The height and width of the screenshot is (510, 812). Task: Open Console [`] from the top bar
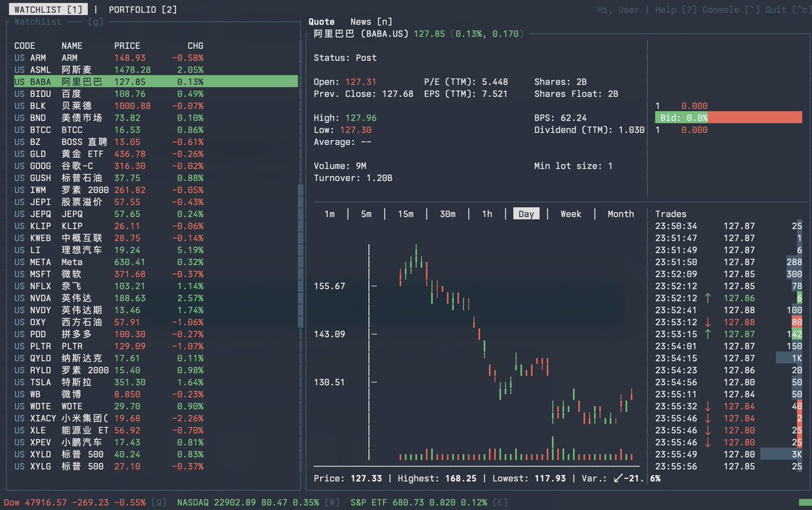731,9
